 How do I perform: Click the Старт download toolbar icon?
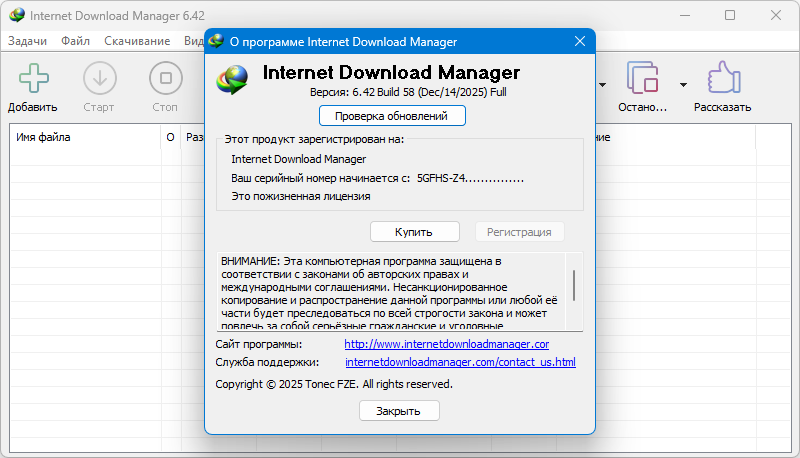tap(99, 79)
